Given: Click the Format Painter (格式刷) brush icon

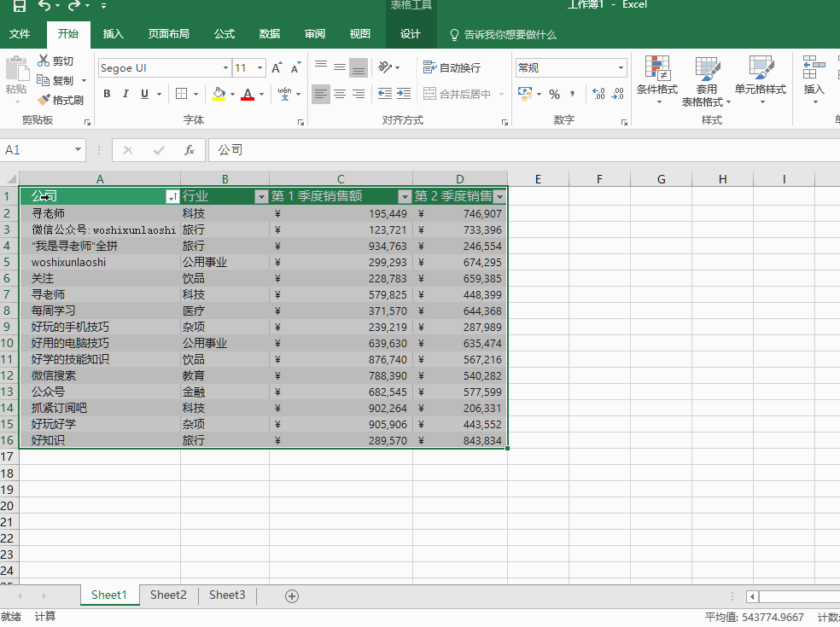Looking at the screenshot, I should [x=44, y=100].
